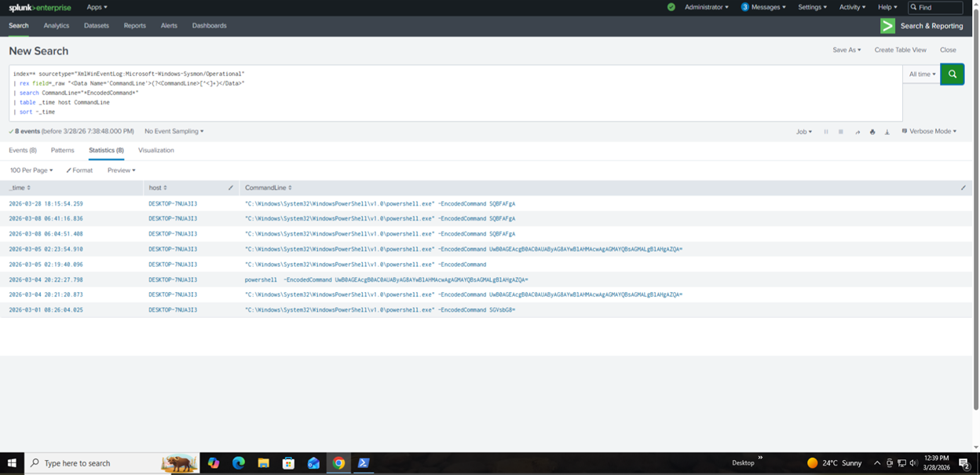Open the edit pencil on host column
This screenshot has width=980, height=475.
click(229, 188)
